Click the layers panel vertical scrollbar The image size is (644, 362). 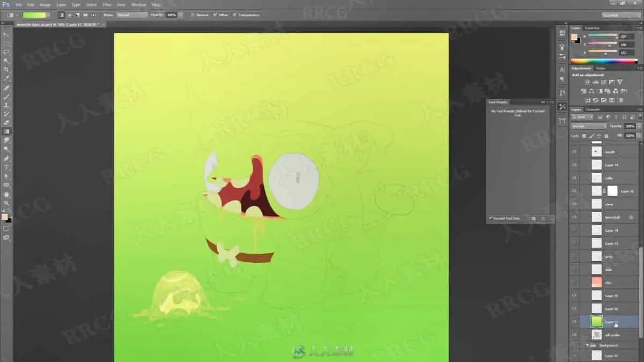click(x=640, y=292)
